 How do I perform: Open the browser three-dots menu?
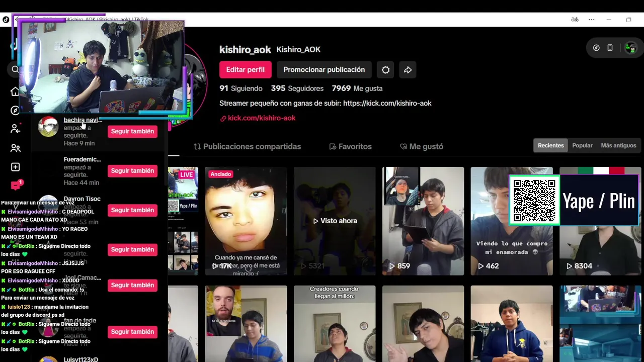pos(592,20)
